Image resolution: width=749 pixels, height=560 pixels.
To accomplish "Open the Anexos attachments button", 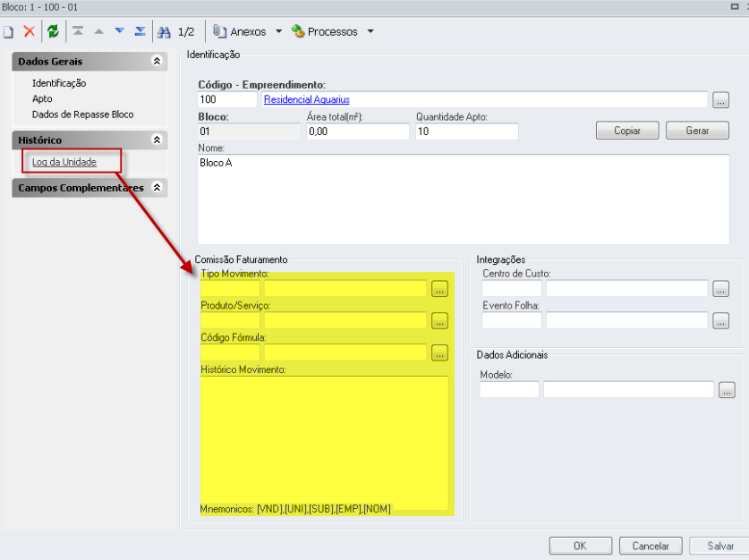I will point(239,31).
